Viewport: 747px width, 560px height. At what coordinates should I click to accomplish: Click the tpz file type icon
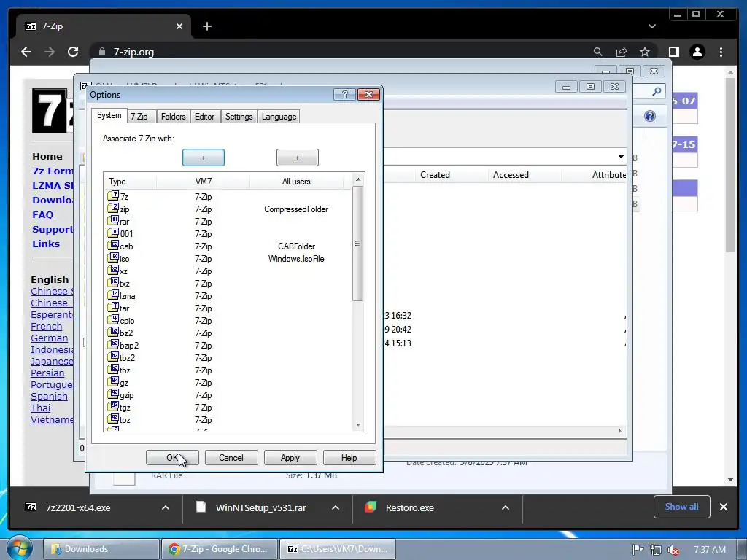[113, 419]
